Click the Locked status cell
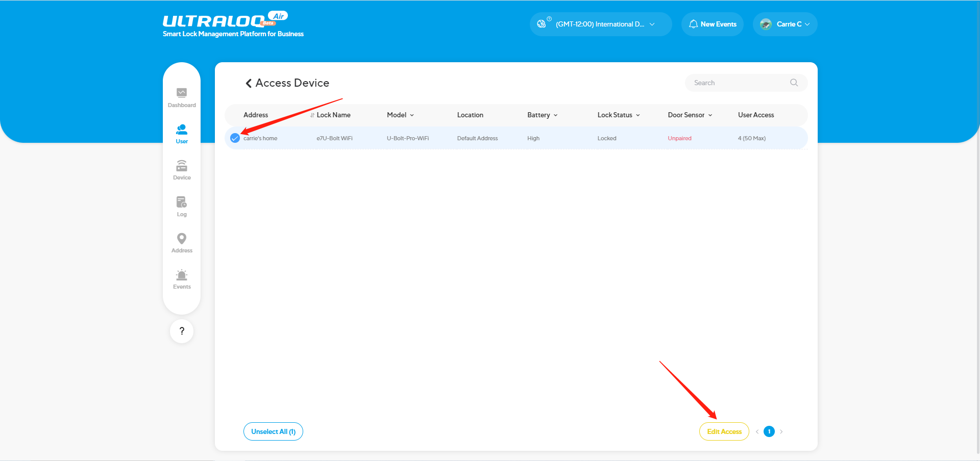 (607, 138)
